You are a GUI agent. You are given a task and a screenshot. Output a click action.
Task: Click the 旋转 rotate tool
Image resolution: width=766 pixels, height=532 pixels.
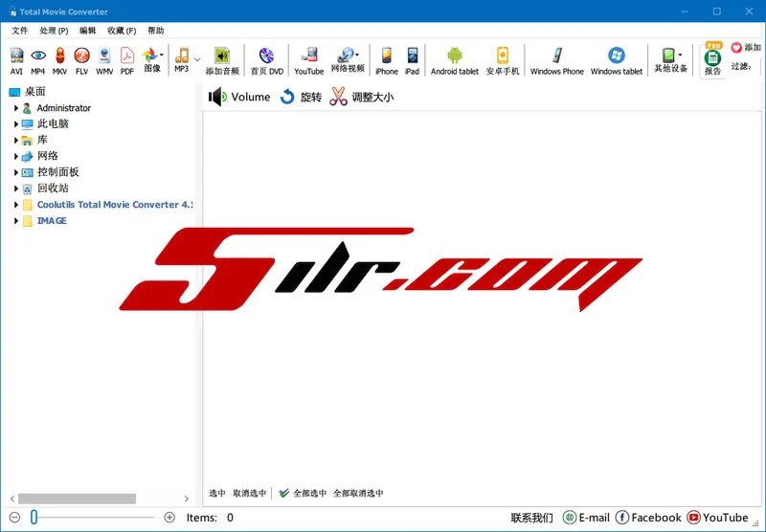(x=301, y=97)
